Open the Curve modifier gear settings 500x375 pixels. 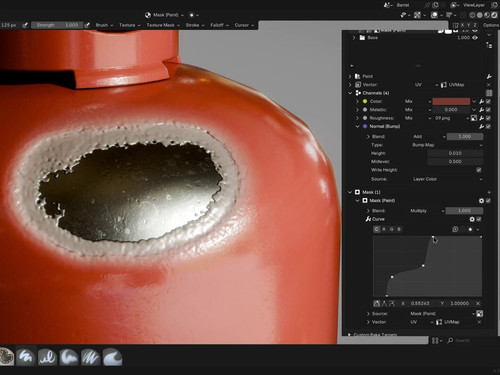472,219
